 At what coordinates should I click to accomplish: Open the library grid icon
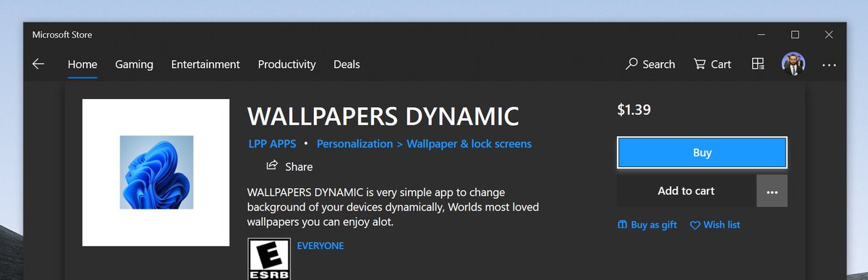758,64
